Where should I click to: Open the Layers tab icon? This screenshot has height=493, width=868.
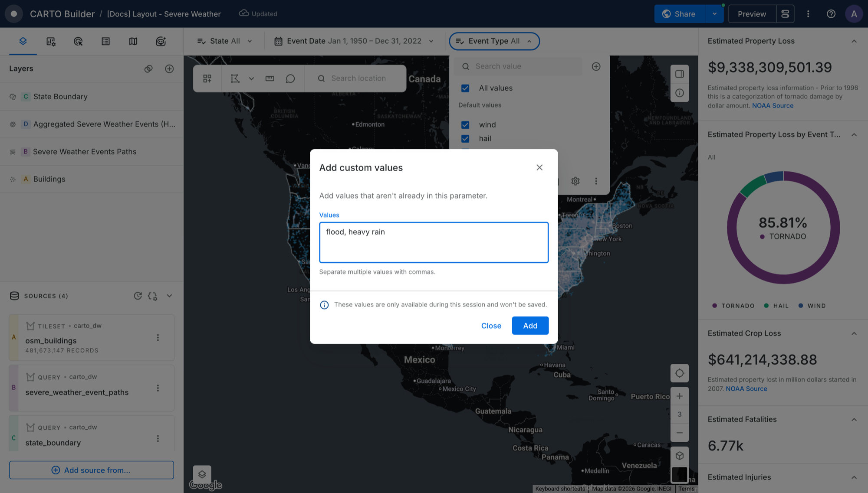(23, 41)
